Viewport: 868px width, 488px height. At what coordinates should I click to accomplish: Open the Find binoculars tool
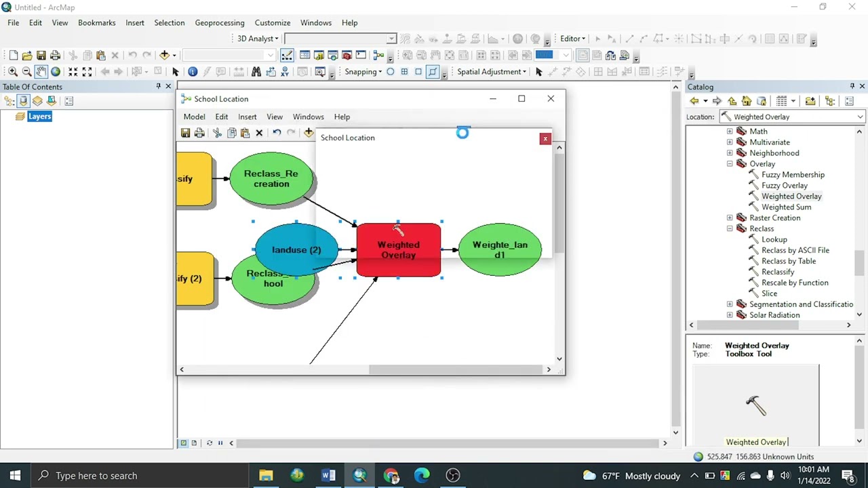[256, 71]
